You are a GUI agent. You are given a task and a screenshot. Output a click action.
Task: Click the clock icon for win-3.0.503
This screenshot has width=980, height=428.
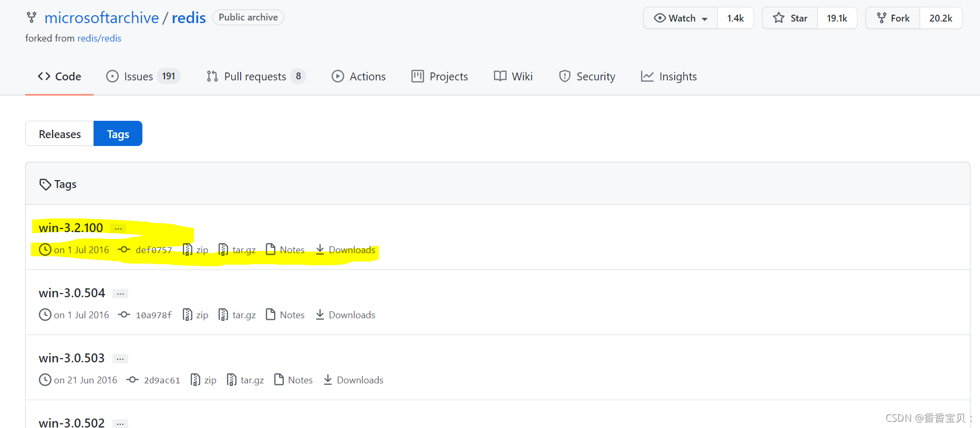[x=45, y=380]
